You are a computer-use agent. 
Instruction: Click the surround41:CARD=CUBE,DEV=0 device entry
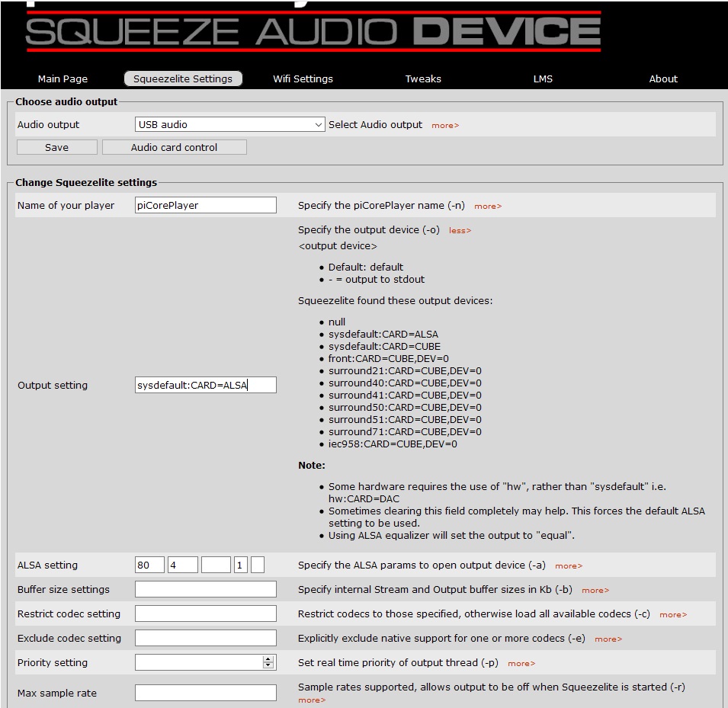point(405,395)
